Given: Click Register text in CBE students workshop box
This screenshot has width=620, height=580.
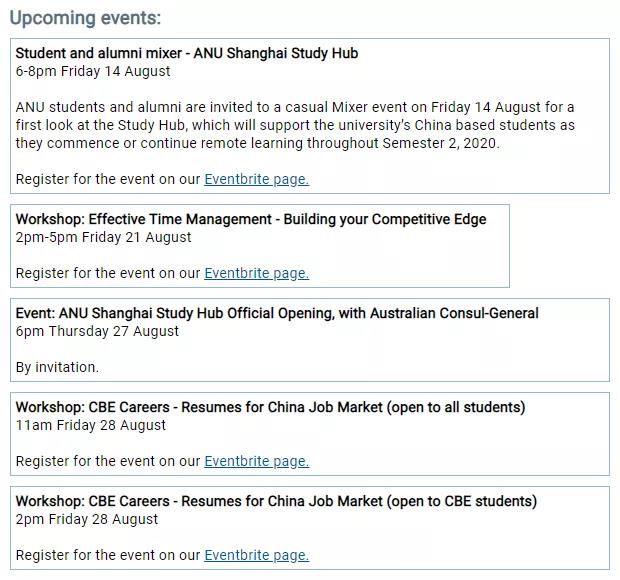Looking at the screenshot, I should tap(108, 555).
